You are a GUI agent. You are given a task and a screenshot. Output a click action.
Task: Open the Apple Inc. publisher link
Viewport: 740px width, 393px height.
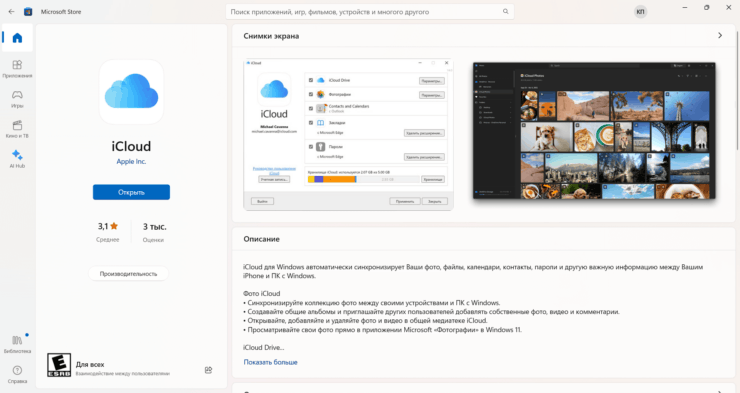131,161
